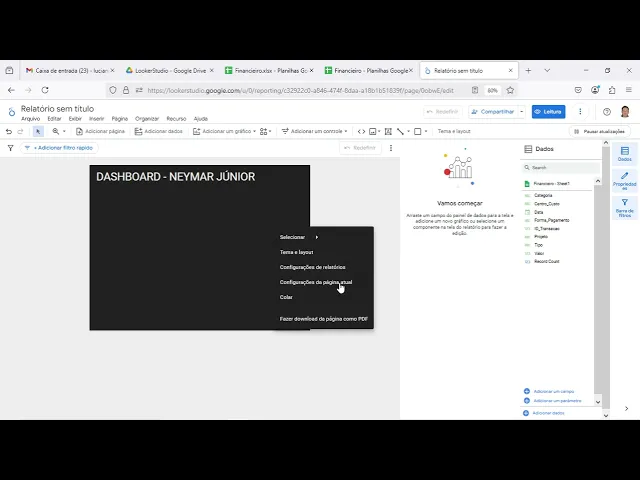Click the Compartilhar button
The width and height of the screenshot is (640, 480).
(493, 111)
